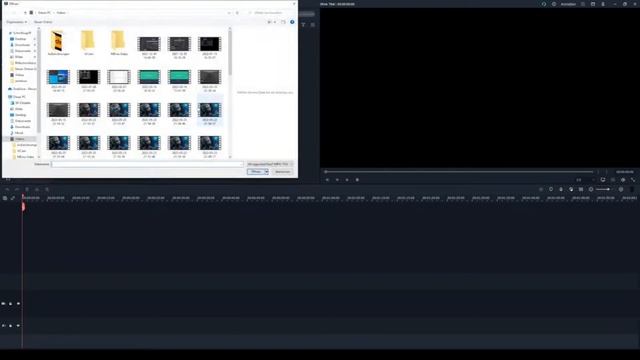This screenshot has height=360, width=640.
Task: Undo with the timeline toolbar's undo arrow
Action: coord(7,189)
